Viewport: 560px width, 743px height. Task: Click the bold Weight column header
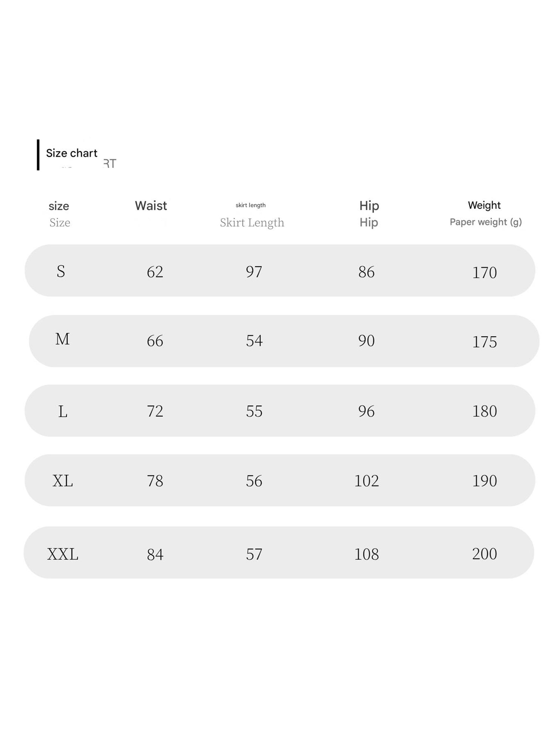484,205
